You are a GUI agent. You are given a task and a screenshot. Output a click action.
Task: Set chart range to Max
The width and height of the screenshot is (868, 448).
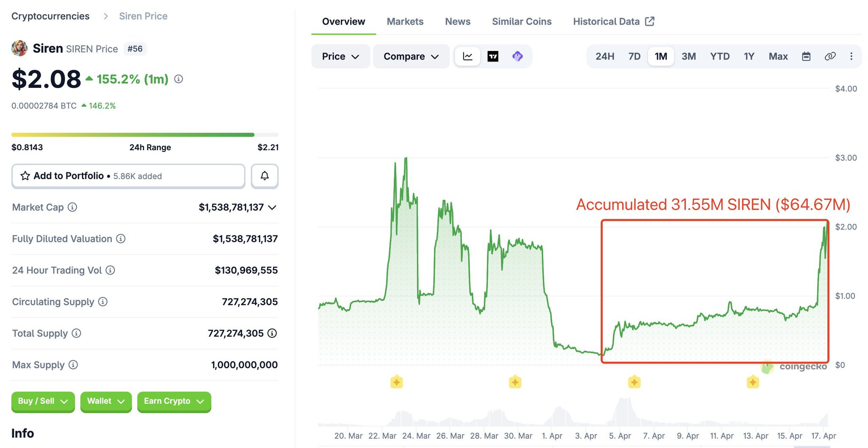click(778, 56)
